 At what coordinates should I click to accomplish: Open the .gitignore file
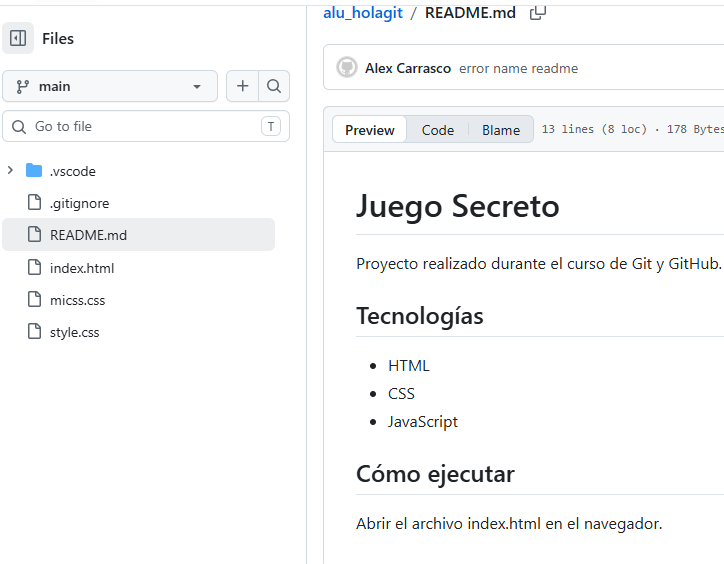(79, 203)
